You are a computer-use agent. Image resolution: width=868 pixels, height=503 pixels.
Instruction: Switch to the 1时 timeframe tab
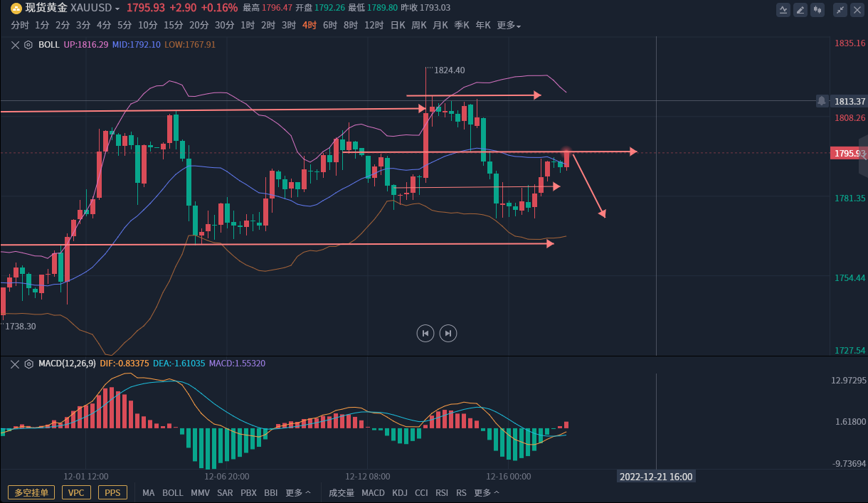tap(248, 26)
